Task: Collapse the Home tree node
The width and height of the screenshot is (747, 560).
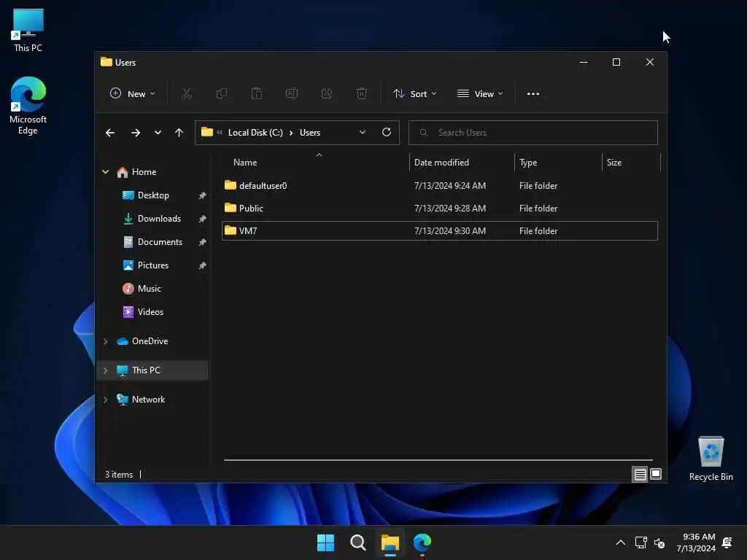Action: 105,172
